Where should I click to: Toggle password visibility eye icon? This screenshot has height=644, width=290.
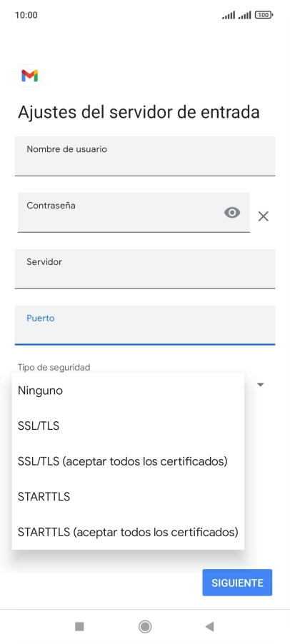click(232, 212)
